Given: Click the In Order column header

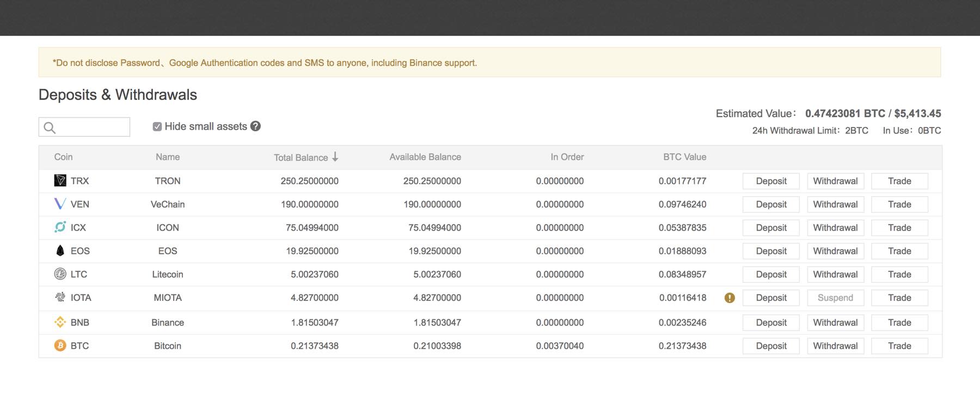Looking at the screenshot, I should coord(567,157).
